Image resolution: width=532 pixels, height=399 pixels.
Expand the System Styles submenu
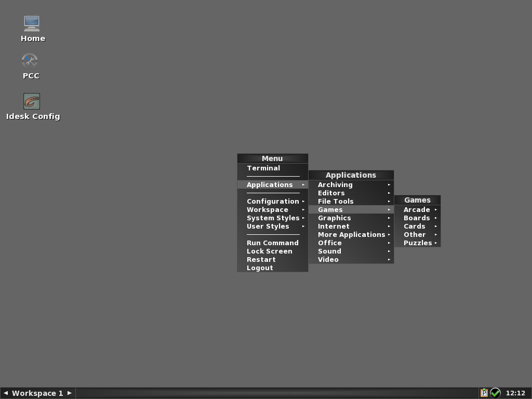[x=273, y=218]
